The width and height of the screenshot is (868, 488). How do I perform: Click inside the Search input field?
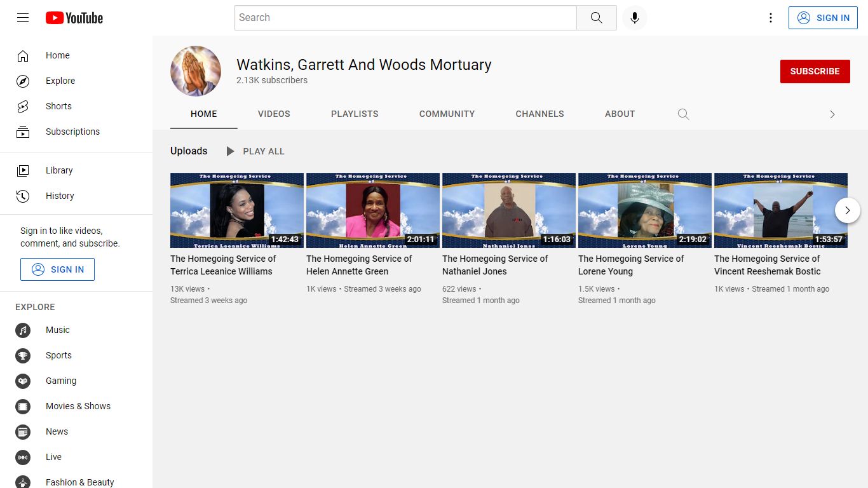(x=405, y=18)
